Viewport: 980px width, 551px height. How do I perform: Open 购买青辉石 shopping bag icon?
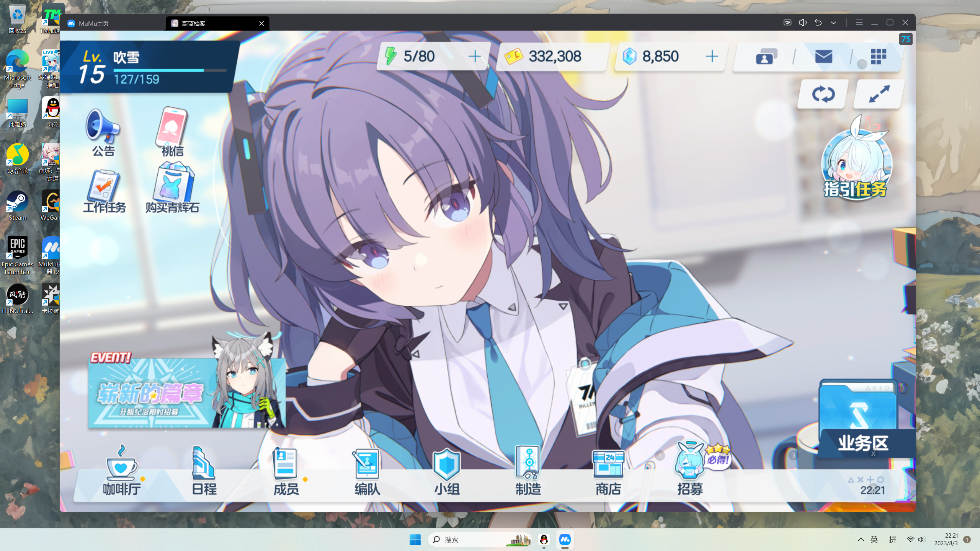click(172, 187)
